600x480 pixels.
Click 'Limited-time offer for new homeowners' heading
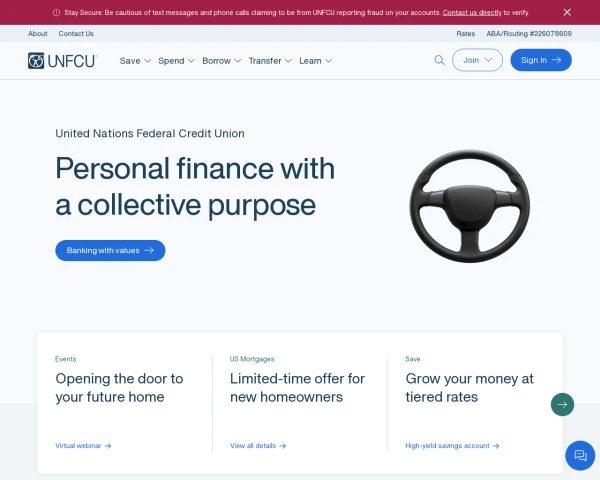[297, 388]
